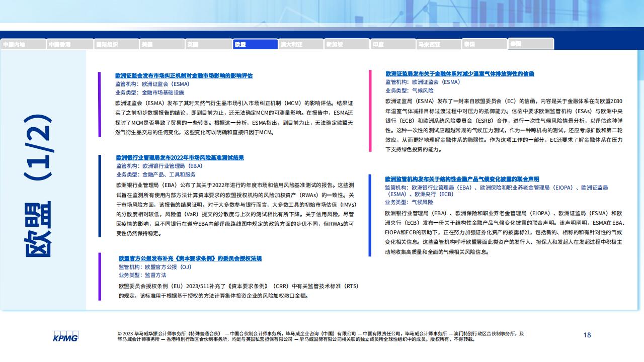Open the 中国内地 tab

point(23,44)
